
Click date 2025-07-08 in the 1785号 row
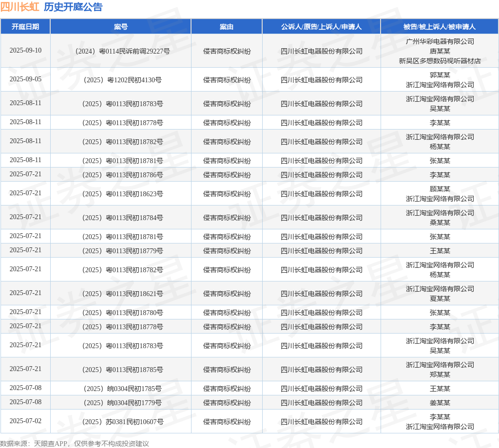pos(25,388)
